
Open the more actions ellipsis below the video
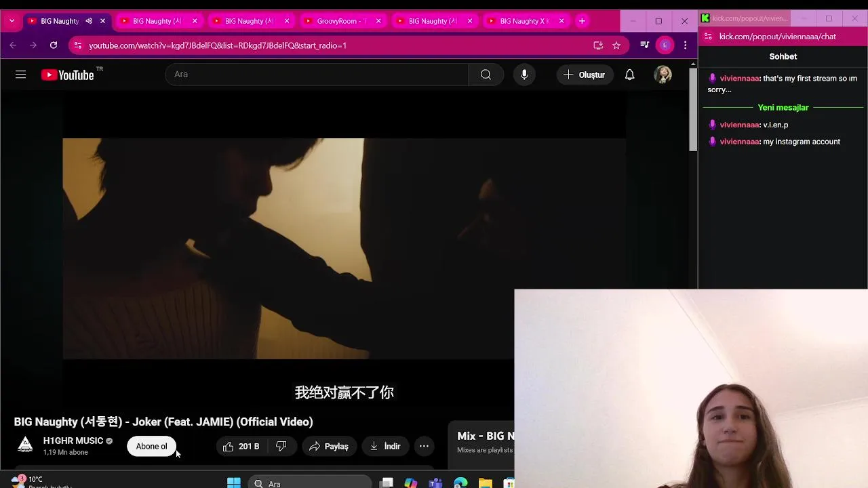click(x=424, y=446)
